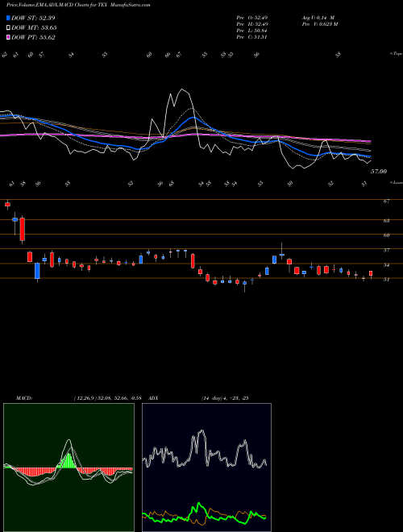Image resolution: width=403 pixels, height=532 pixels.
Task: Click the 60 price axis label
Action: (386, 235)
